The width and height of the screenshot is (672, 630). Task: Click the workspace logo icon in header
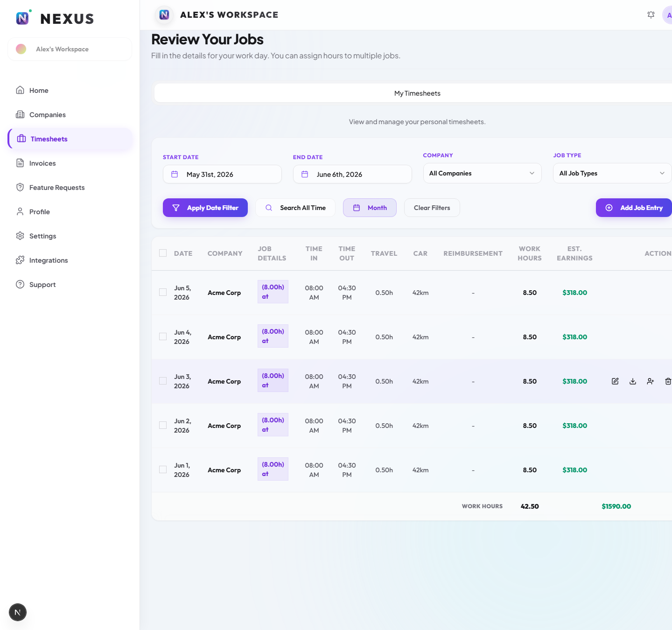tap(164, 15)
